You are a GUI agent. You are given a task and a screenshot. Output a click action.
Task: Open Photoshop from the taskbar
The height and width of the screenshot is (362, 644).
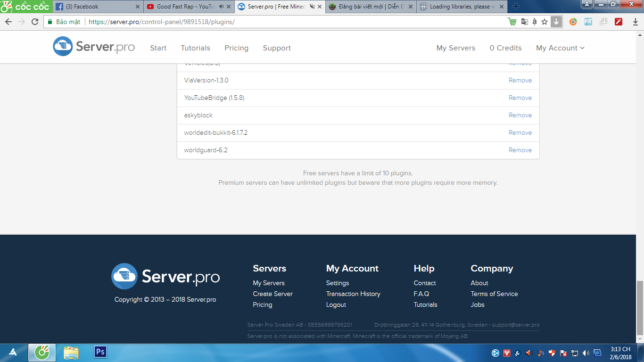pos(100,352)
